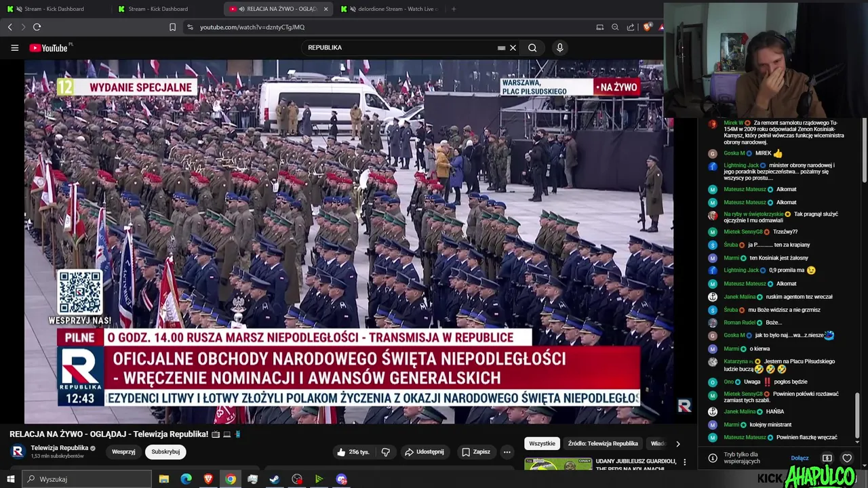Viewport: 868px width, 488px height.
Task: Open the Brave Shields lion icon
Action: 647,27
